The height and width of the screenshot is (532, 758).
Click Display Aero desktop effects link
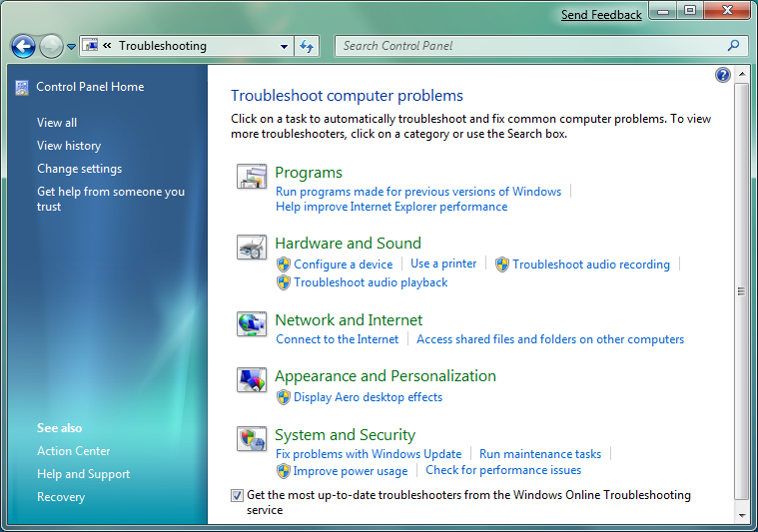coord(368,397)
